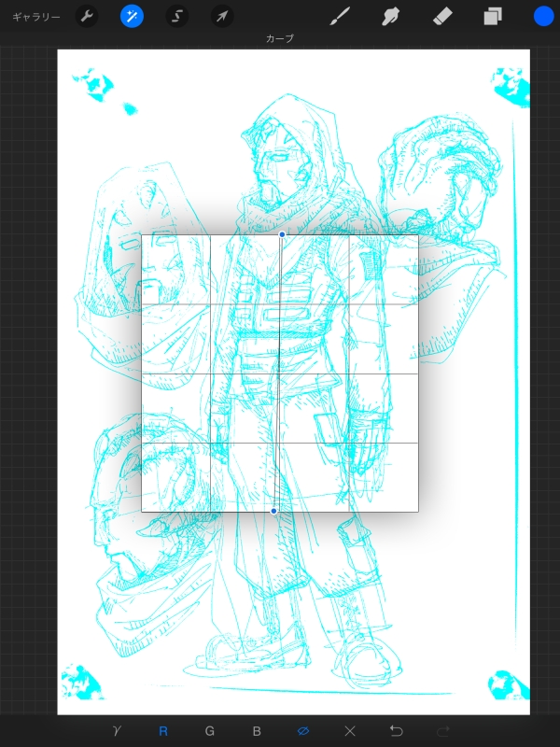Switch to the G green channel
The height and width of the screenshot is (747, 560).
pos(210,731)
